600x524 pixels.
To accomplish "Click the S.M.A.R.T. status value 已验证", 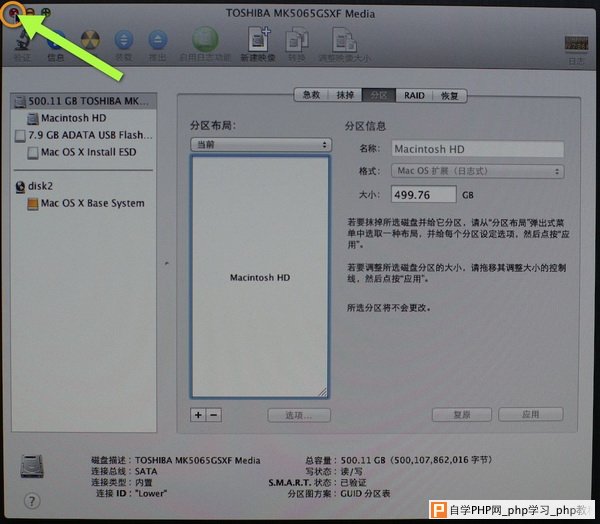I will pos(354,483).
